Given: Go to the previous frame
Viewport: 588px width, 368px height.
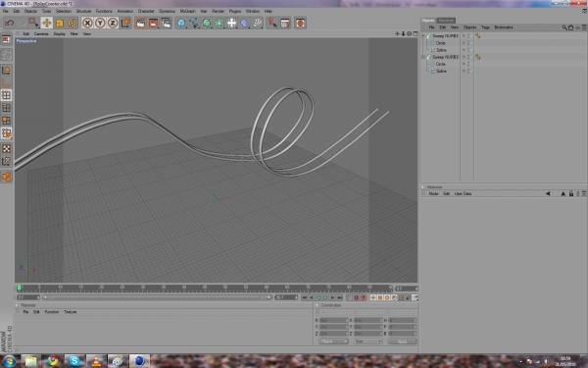Looking at the screenshot, I should [x=312, y=297].
